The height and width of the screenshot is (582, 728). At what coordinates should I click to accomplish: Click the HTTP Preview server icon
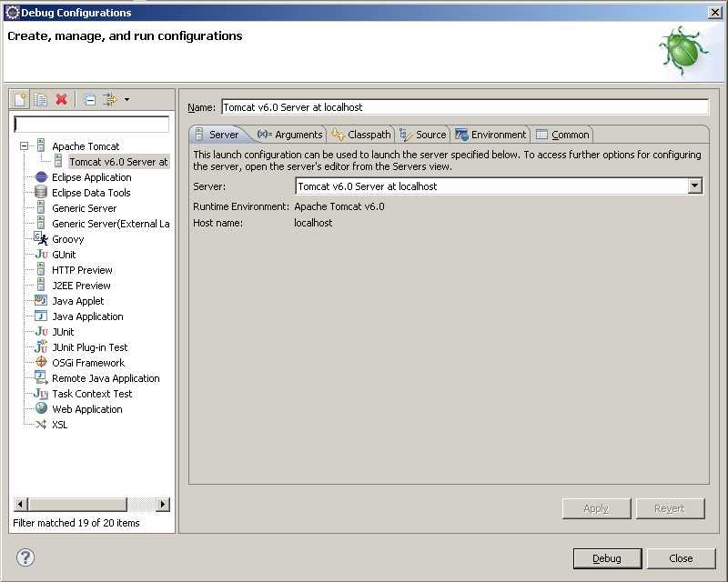click(41, 270)
